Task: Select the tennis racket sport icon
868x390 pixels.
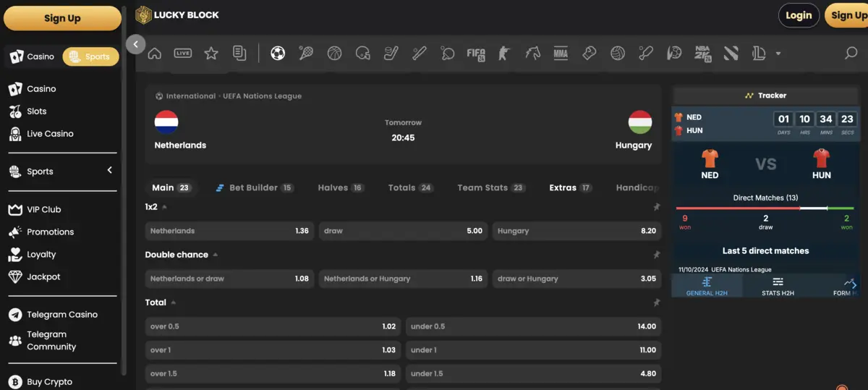Action: [x=306, y=53]
